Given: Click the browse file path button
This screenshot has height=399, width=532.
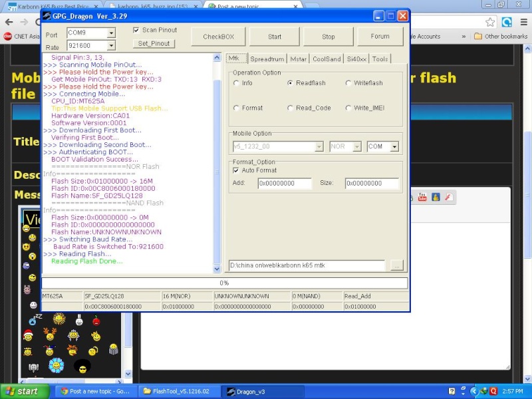Looking at the screenshot, I should pyautogui.click(x=396, y=265).
